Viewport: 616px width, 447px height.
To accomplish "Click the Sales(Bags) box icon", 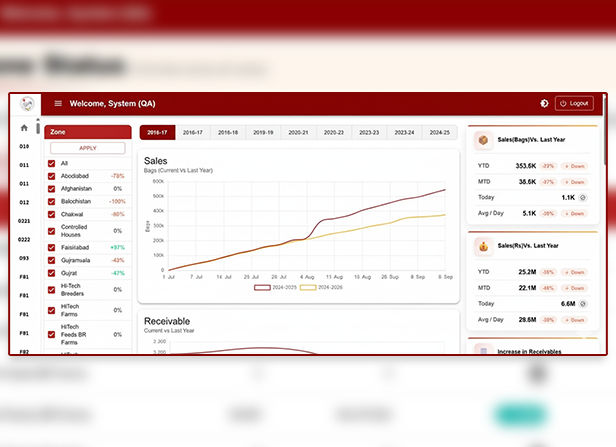I will [x=483, y=141].
